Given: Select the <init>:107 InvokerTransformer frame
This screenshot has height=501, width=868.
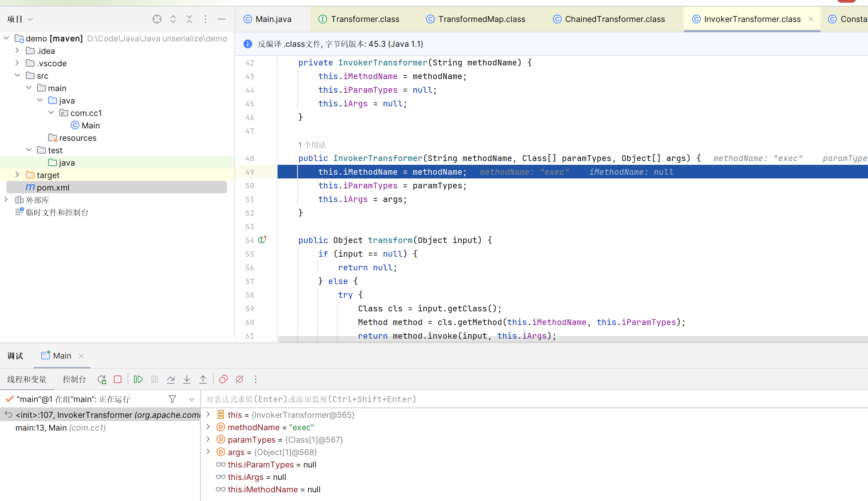Looking at the screenshot, I should (x=100, y=415).
